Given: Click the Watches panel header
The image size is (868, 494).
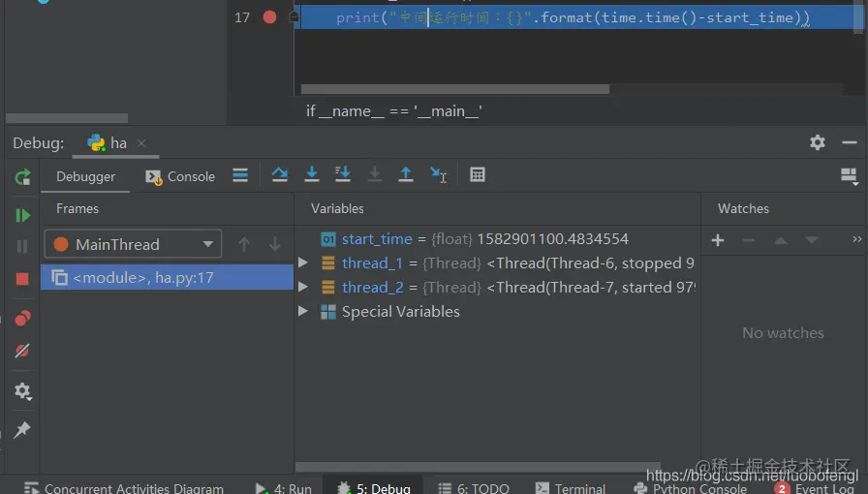Looking at the screenshot, I should (743, 209).
